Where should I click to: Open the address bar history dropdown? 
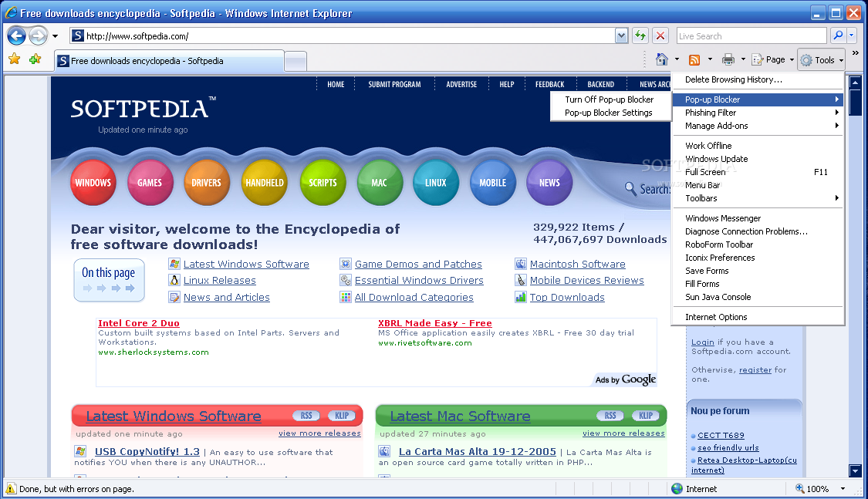(621, 36)
